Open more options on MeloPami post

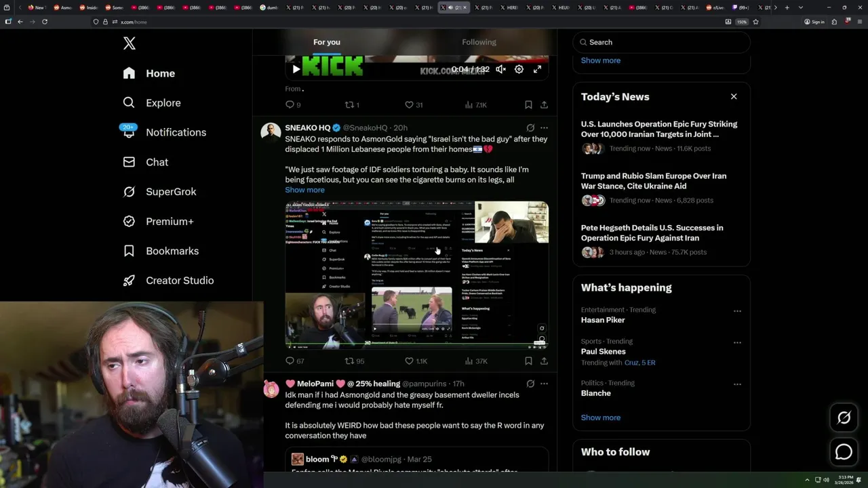click(x=544, y=384)
